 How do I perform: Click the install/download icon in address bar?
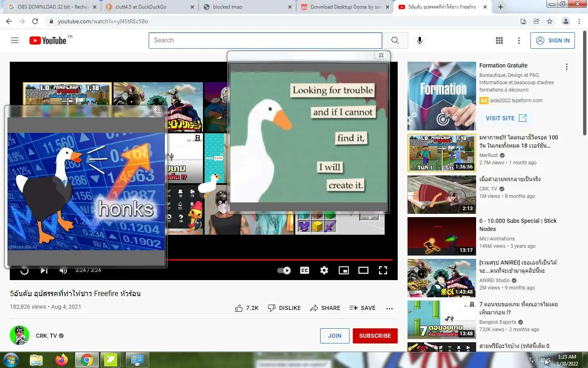523,21
